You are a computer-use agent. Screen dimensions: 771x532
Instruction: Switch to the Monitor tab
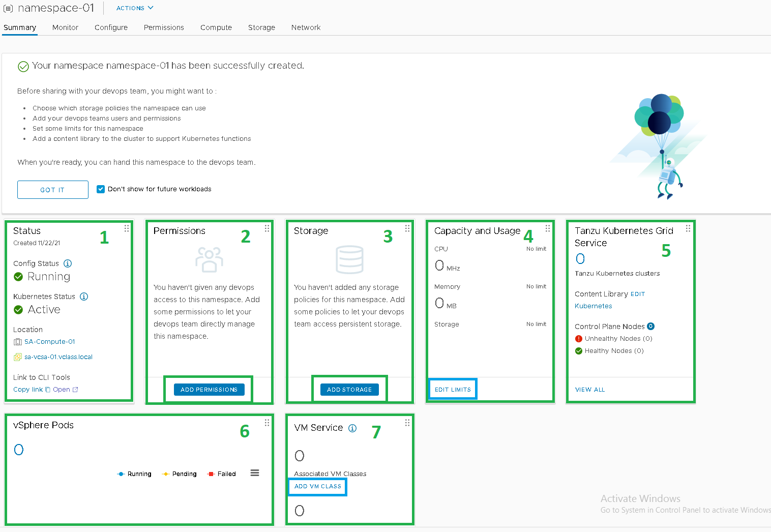(x=65, y=27)
